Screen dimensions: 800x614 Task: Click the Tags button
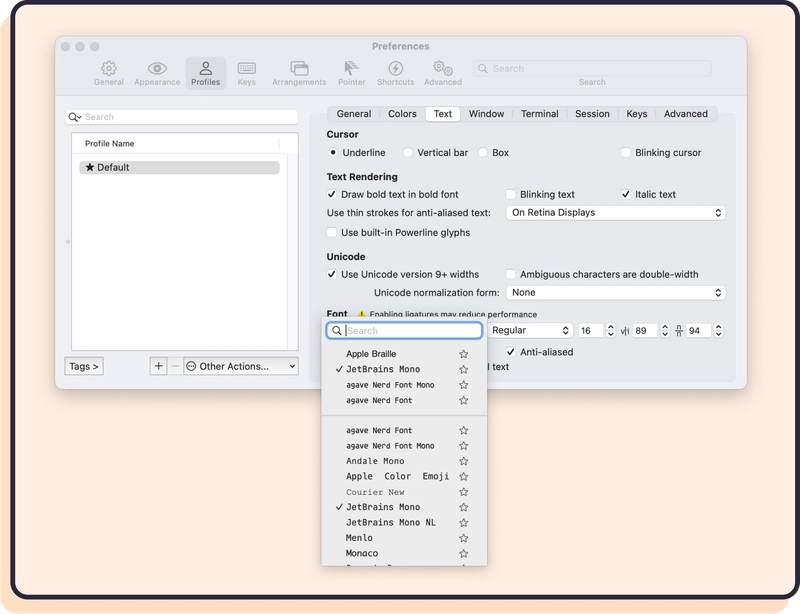coord(84,367)
